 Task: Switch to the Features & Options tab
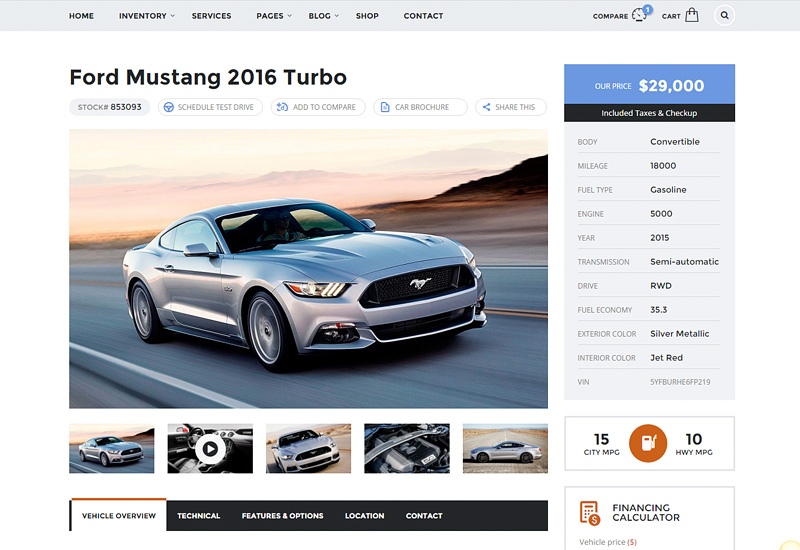point(282,516)
